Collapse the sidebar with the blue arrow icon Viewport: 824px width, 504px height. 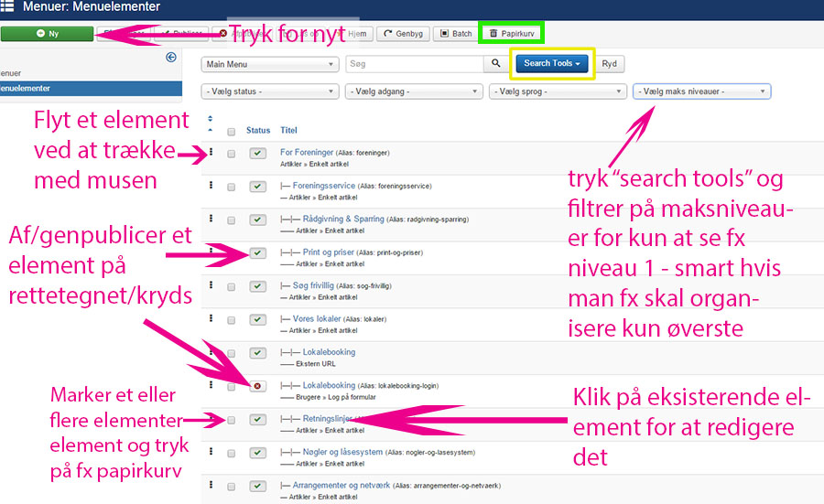(170, 58)
